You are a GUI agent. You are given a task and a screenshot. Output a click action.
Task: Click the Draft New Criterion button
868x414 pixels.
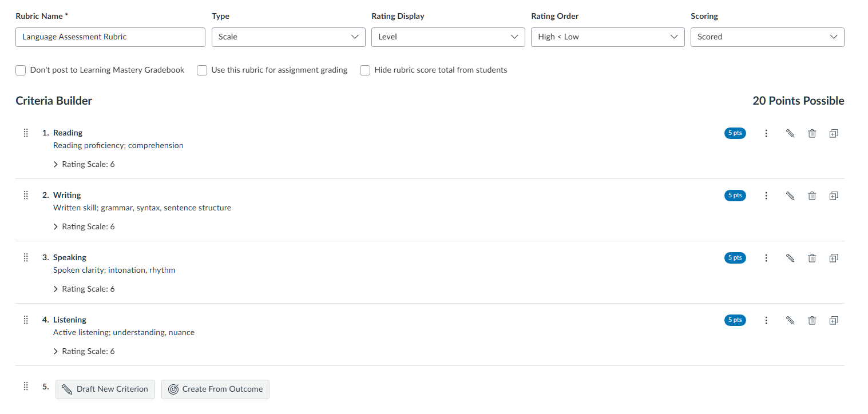tap(105, 389)
